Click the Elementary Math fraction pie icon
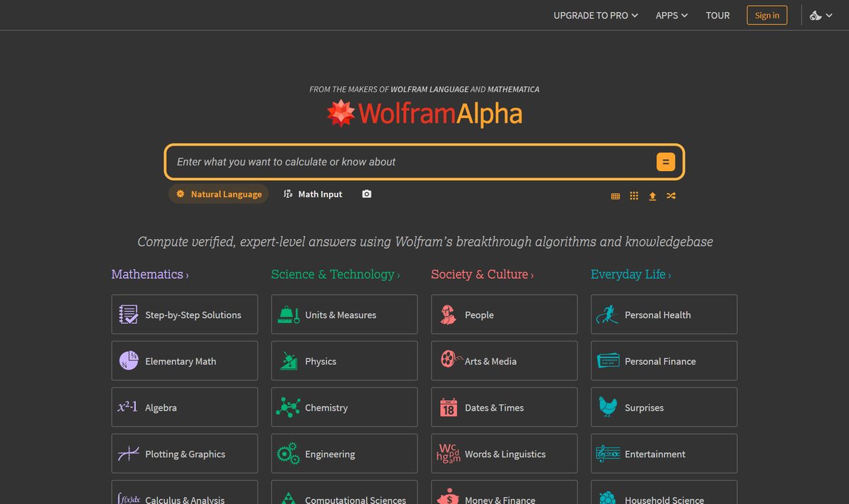Viewport: 849px width, 504px height. (x=128, y=361)
